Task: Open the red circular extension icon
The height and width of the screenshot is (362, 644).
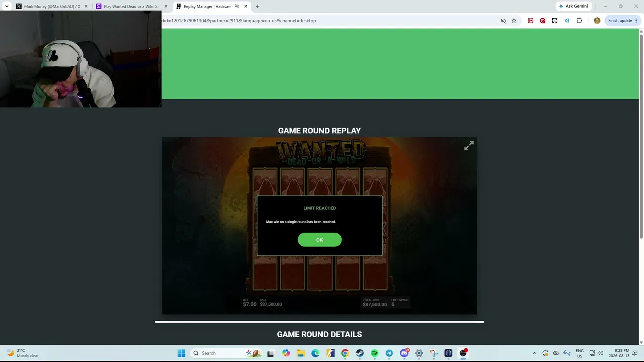Action: (x=542, y=21)
